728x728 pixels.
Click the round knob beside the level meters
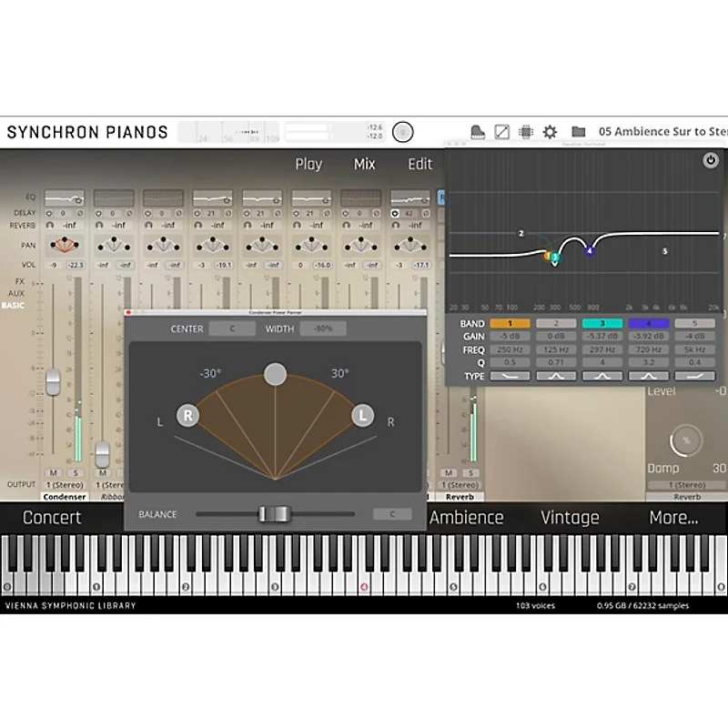(x=402, y=132)
